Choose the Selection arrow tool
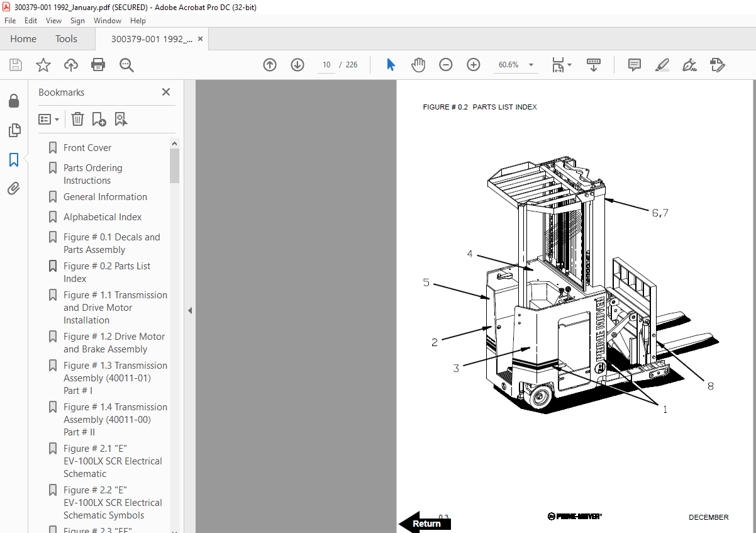 pos(391,65)
